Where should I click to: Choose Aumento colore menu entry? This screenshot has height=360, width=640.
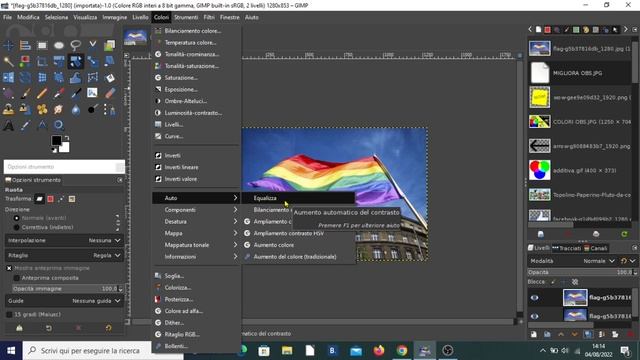(x=299, y=245)
